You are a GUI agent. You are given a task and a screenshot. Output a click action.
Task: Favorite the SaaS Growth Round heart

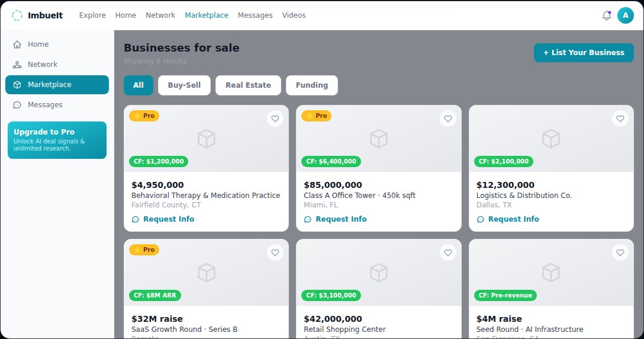275,252
